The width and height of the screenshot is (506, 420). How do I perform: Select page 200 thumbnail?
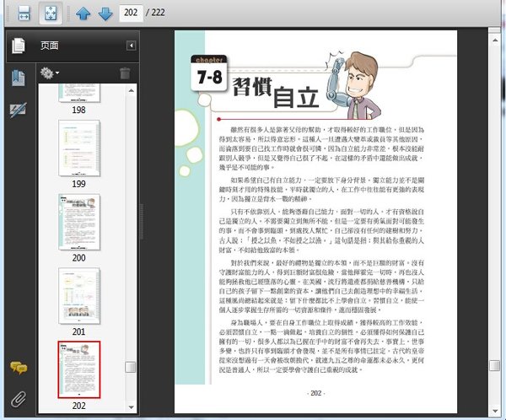tap(78, 221)
